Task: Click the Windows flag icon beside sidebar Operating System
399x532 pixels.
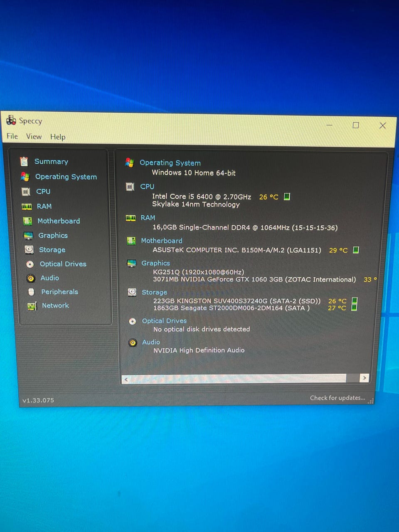Action: click(25, 177)
